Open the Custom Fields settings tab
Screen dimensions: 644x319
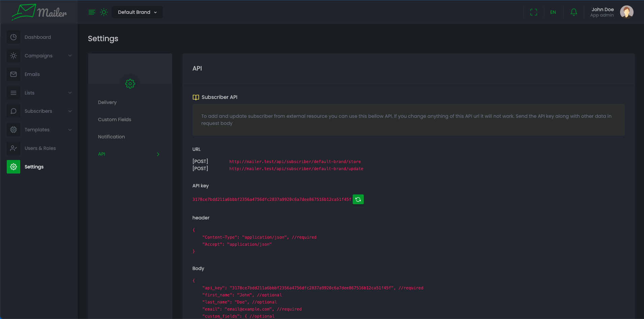point(115,119)
